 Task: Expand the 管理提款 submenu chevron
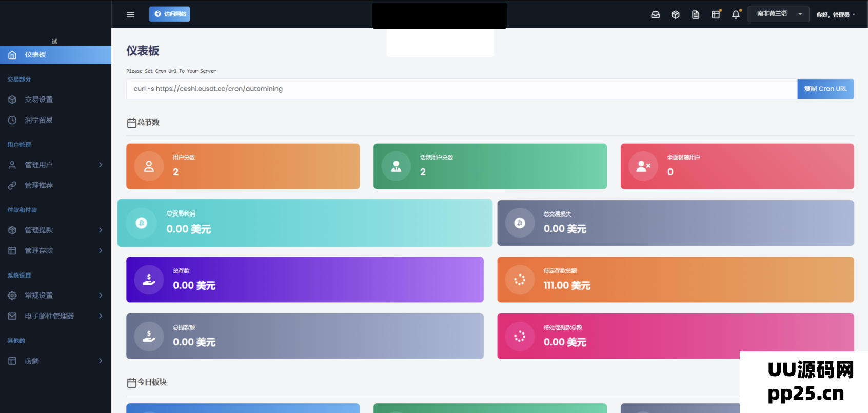(101, 230)
